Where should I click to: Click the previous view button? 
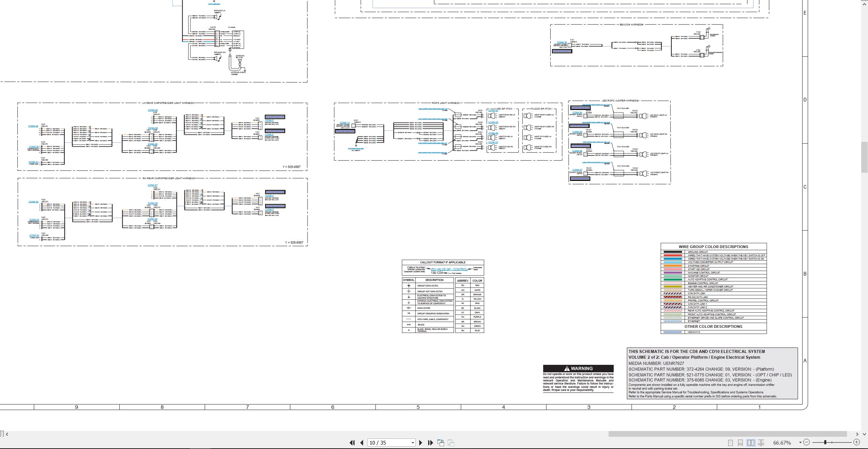tap(441, 443)
